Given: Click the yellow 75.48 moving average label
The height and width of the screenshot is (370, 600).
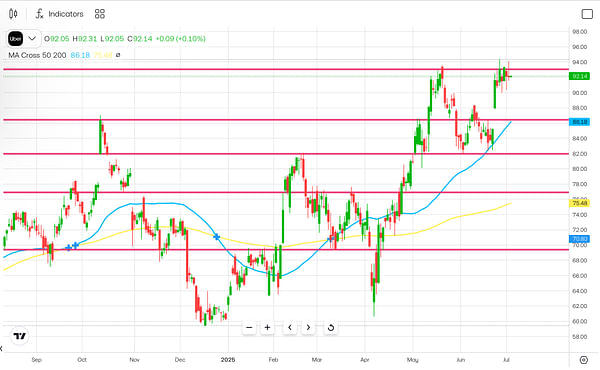Looking at the screenshot, I should pos(579,203).
